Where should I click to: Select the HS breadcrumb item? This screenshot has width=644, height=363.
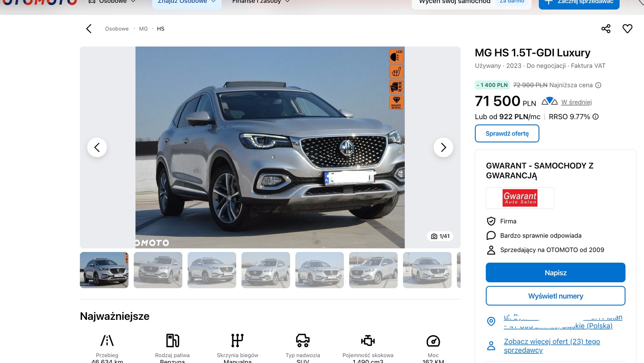click(161, 29)
